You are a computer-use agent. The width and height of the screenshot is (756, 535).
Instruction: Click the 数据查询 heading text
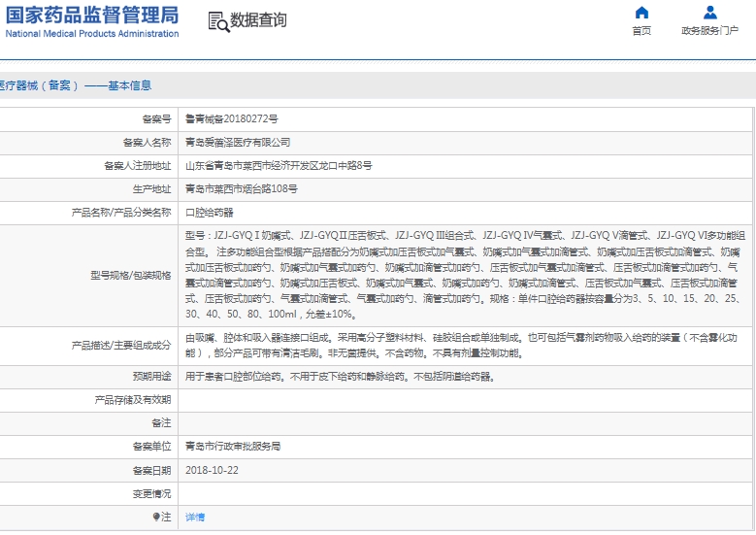pos(258,20)
